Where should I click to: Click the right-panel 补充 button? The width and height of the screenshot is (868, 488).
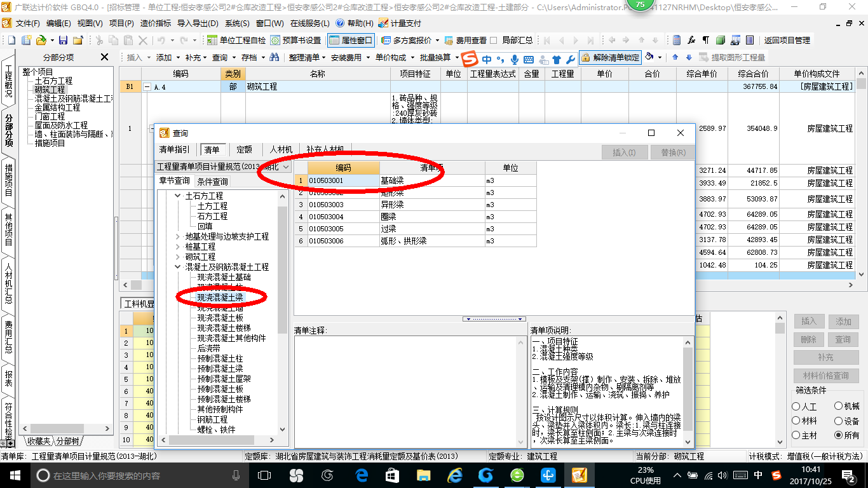[x=825, y=357]
